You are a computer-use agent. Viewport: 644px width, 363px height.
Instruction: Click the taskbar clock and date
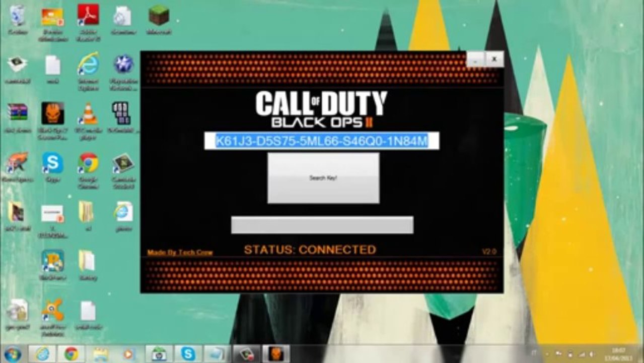coord(618,354)
